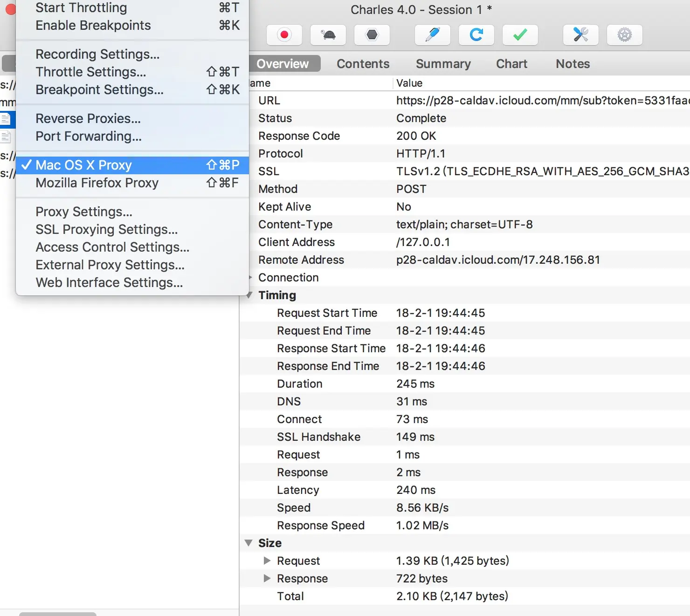Select the DNS 31 ms value
This screenshot has width=690, height=616.
click(x=412, y=402)
